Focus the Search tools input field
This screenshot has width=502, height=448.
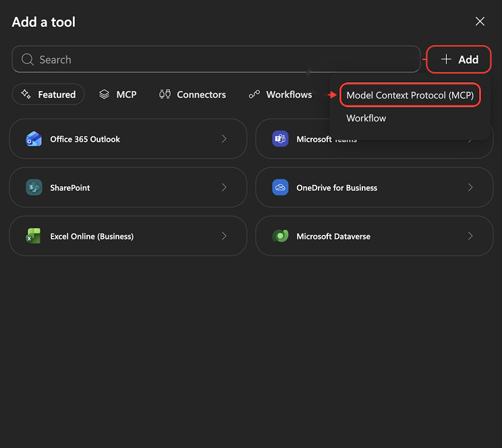[216, 59]
